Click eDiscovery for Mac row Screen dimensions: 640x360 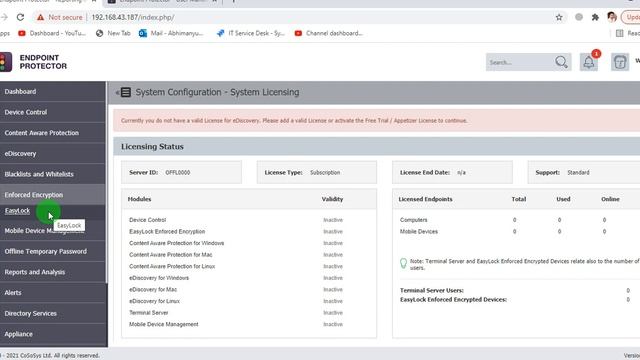point(249,290)
